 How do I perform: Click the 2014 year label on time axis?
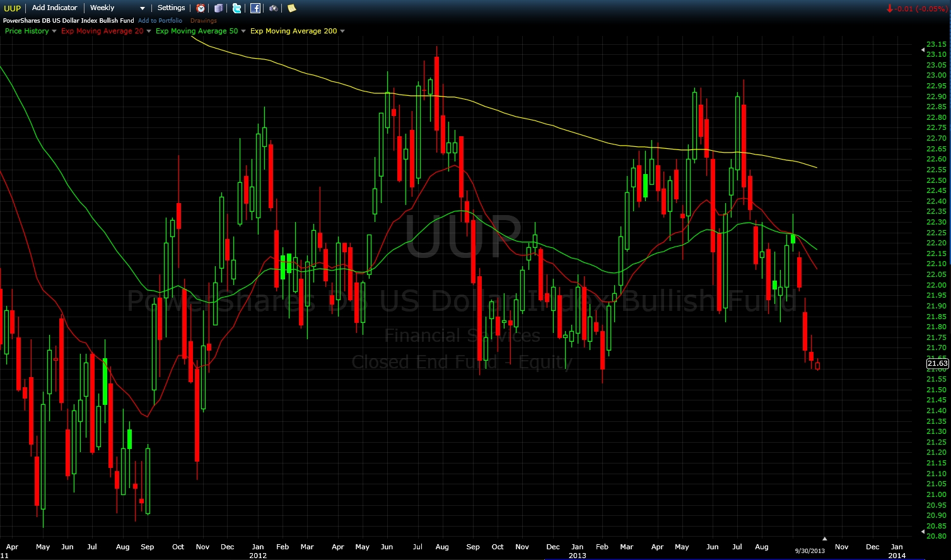897,556
